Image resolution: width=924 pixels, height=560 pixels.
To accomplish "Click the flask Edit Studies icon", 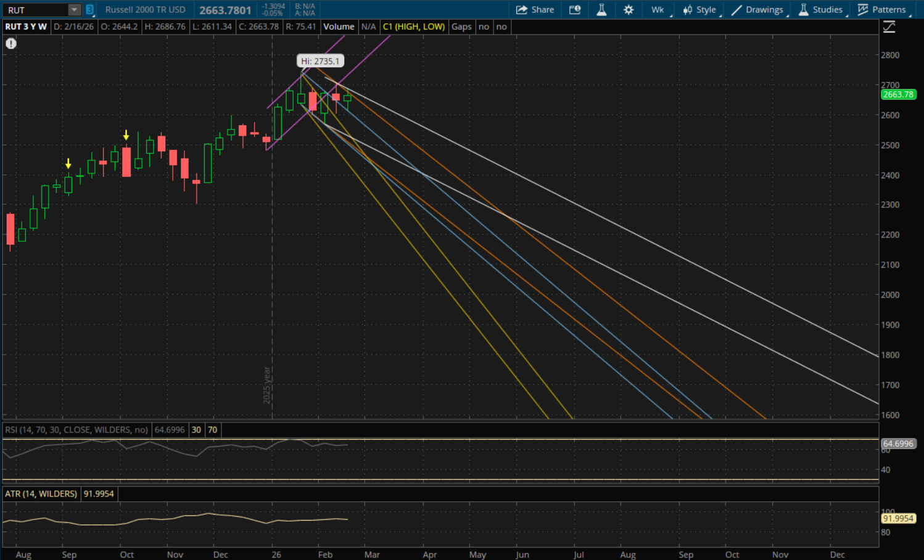I will pos(601,10).
